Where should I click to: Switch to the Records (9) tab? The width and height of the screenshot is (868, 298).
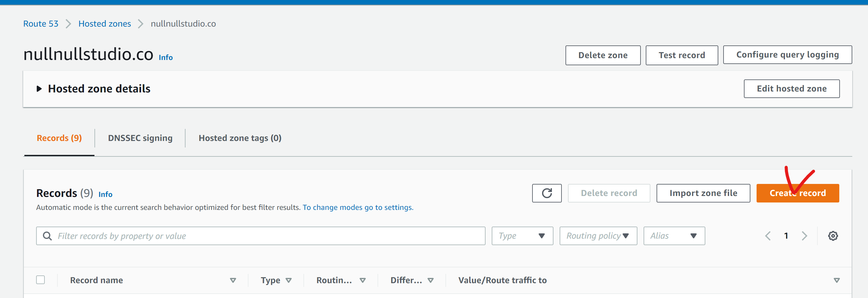coord(59,138)
